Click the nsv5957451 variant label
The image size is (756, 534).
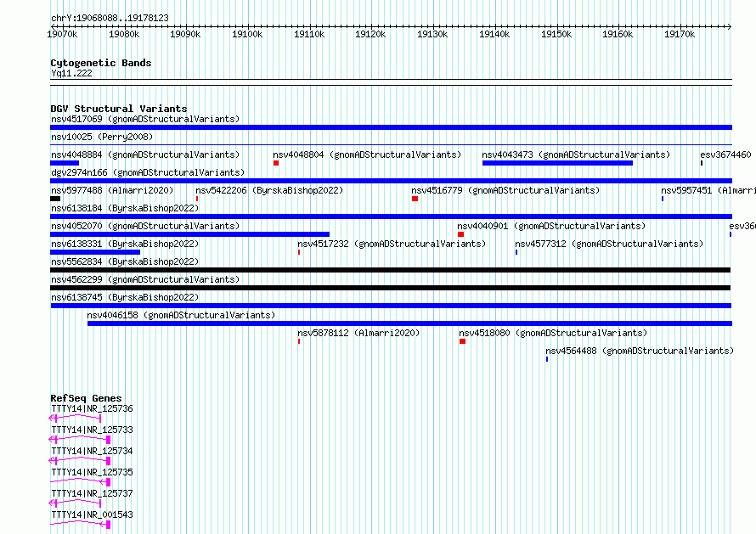point(708,190)
